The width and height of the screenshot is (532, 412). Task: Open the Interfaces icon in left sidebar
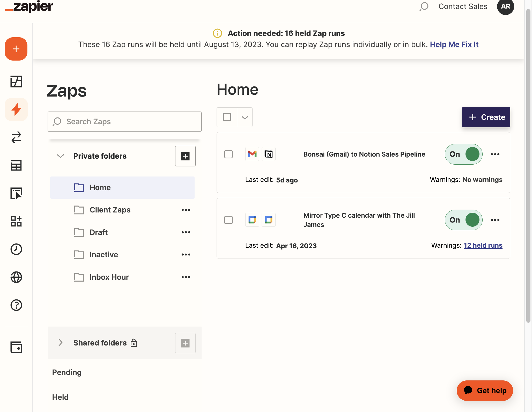[x=16, y=193]
